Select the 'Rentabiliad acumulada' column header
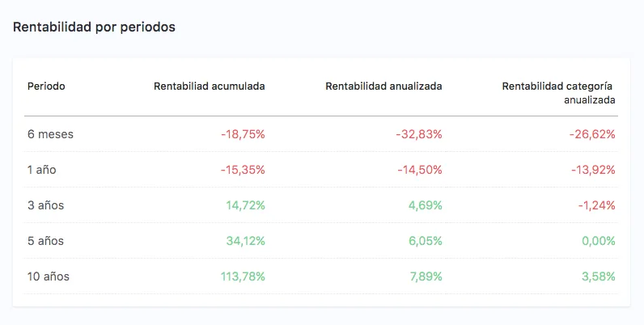Screen dimensions: 644x325 tap(210, 86)
